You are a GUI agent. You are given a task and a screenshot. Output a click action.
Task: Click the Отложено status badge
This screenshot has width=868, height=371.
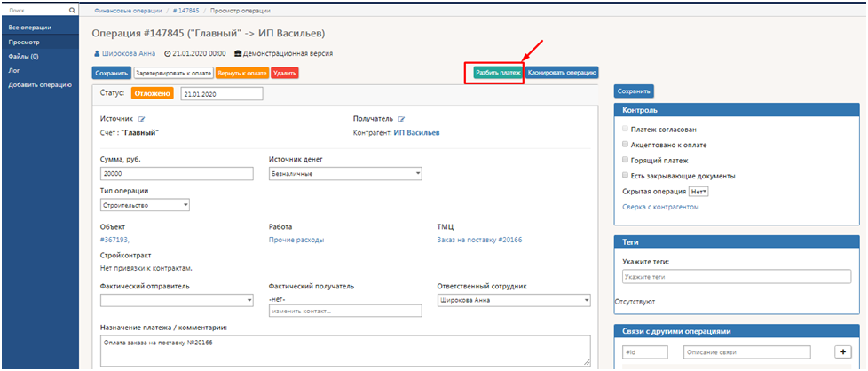(x=152, y=93)
